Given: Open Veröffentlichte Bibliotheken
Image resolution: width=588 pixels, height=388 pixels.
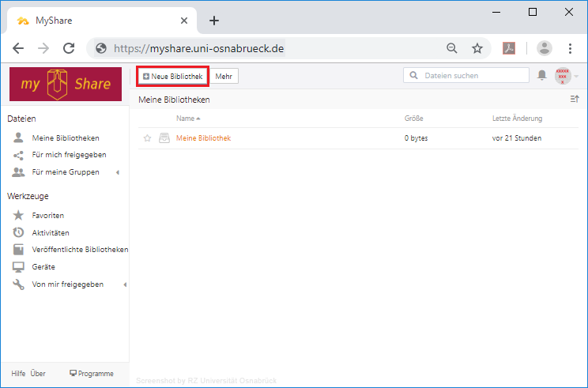Looking at the screenshot, I should pos(80,250).
